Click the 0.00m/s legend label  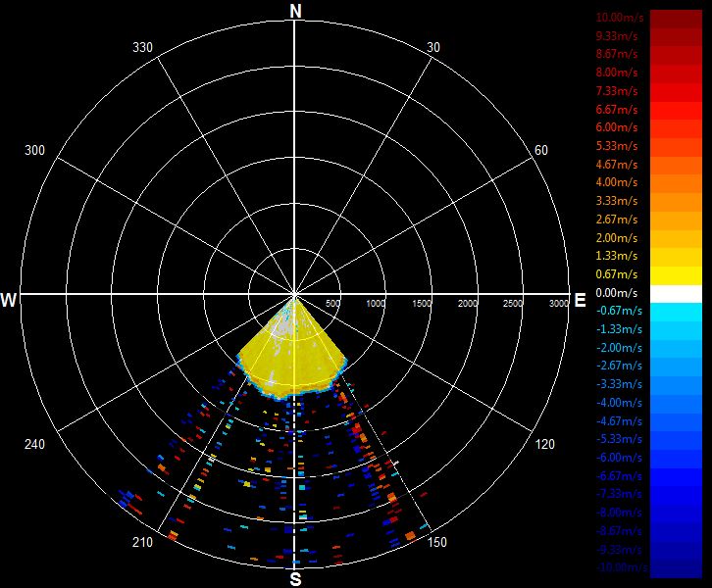click(x=617, y=293)
